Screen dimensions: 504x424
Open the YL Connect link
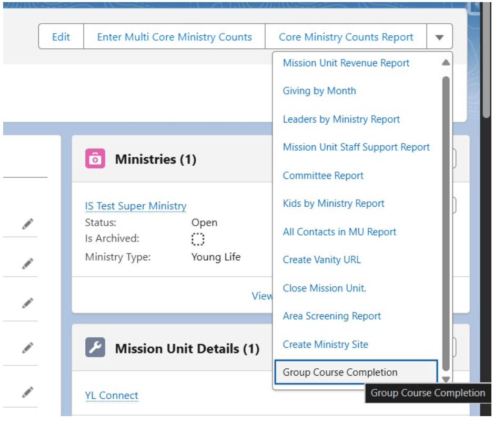112,396
